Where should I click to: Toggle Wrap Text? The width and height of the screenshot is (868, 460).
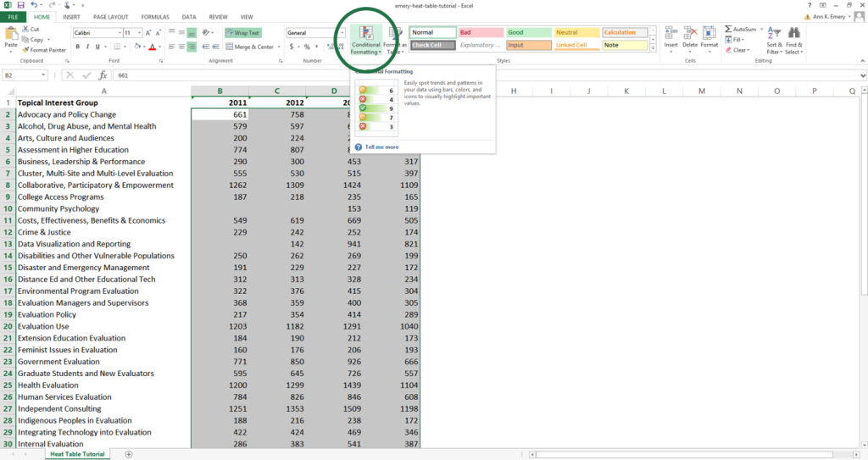click(x=243, y=33)
